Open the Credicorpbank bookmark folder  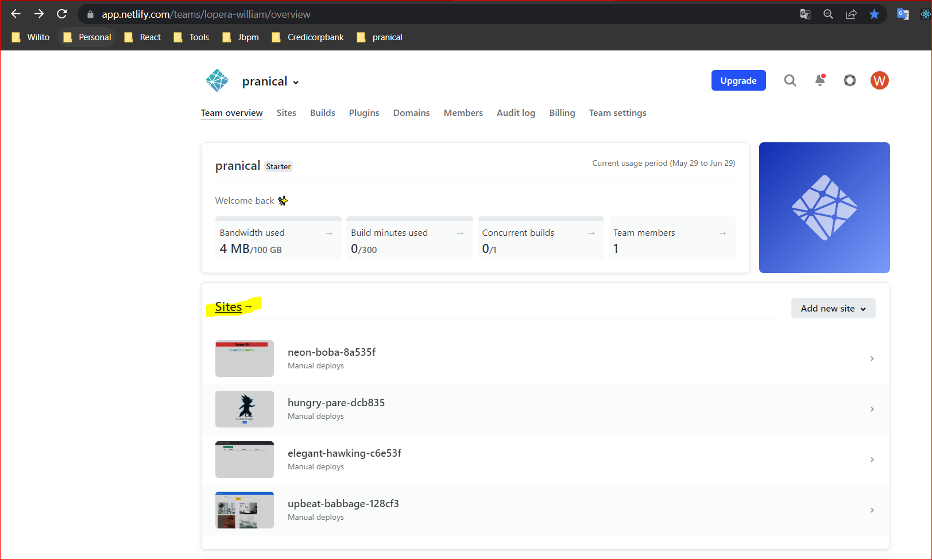pyautogui.click(x=308, y=37)
